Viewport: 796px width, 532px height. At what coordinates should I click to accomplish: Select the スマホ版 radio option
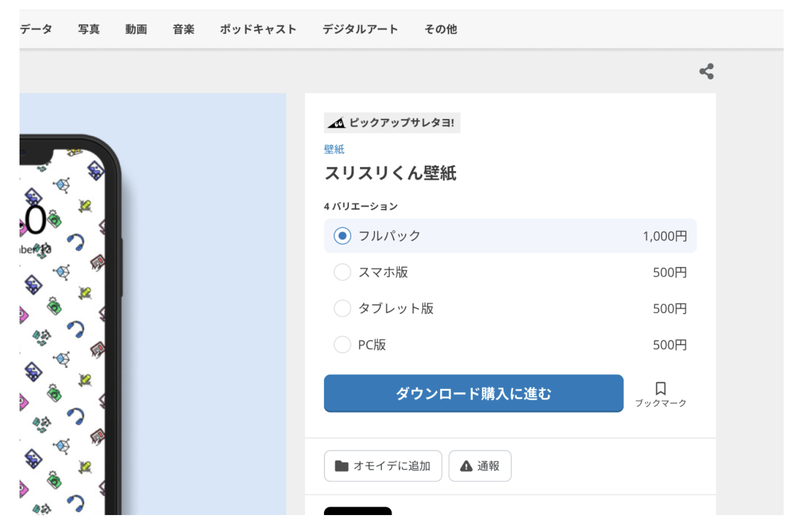[343, 272]
